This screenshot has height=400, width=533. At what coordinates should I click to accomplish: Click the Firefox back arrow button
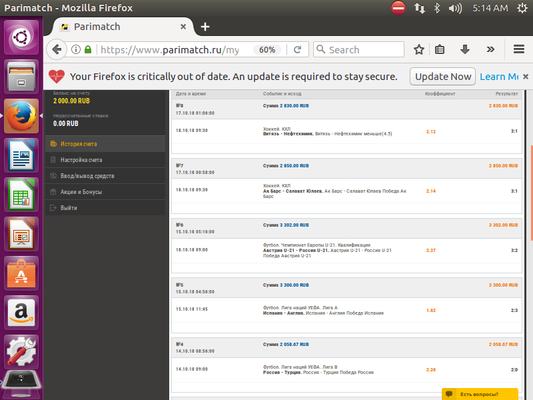click(57, 50)
